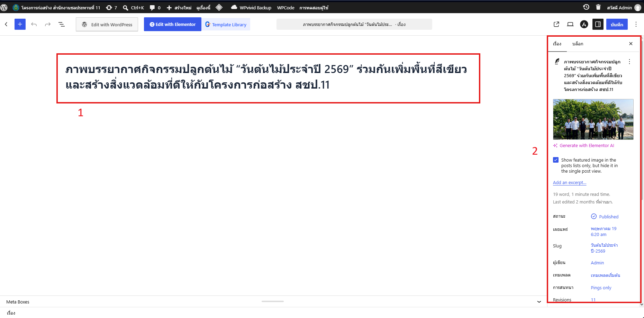This screenshot has height=318, width=644.
Task: Uncheck Show featured image in posts lists only
Action: point(556,160)
